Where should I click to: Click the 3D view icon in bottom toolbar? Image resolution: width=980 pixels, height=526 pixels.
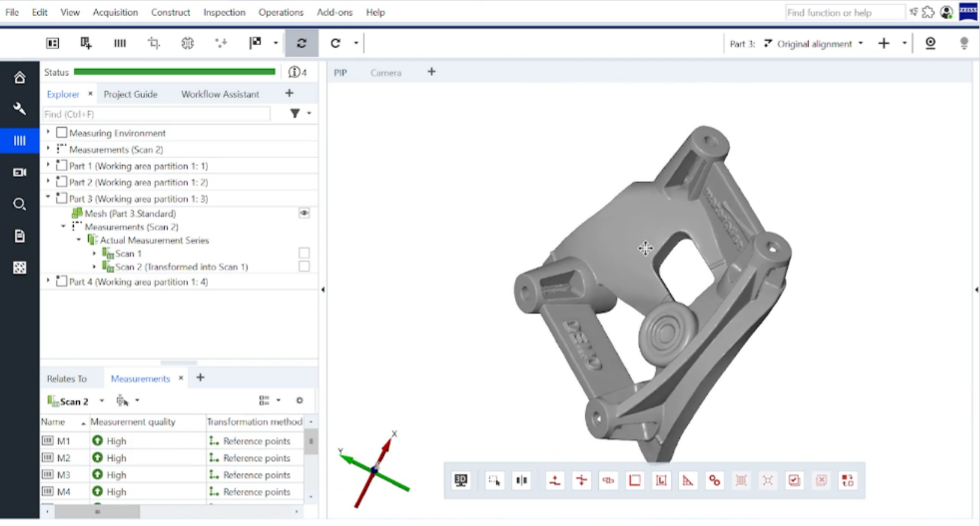(x=461, y=480)
